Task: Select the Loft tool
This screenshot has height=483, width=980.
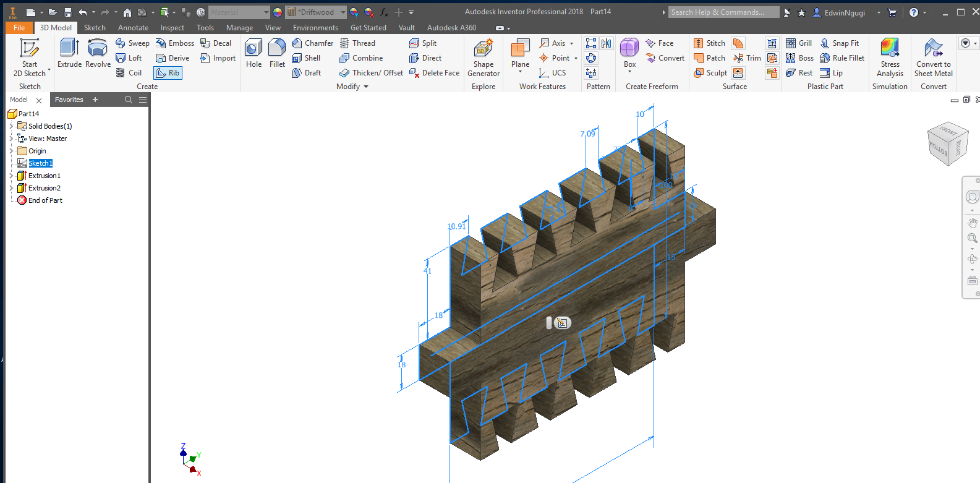Action: [x=129, y=58]
